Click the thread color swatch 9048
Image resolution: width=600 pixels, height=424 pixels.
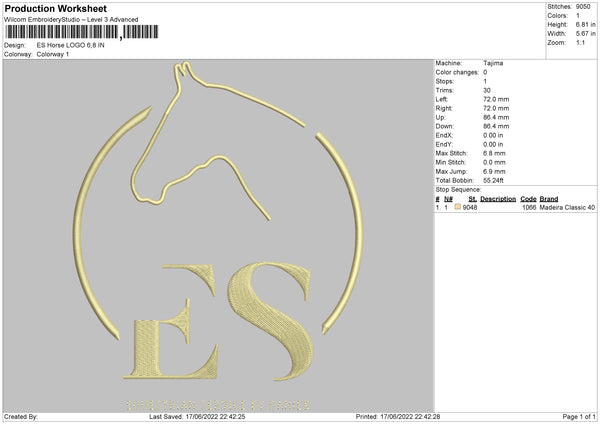click(458, 207)
